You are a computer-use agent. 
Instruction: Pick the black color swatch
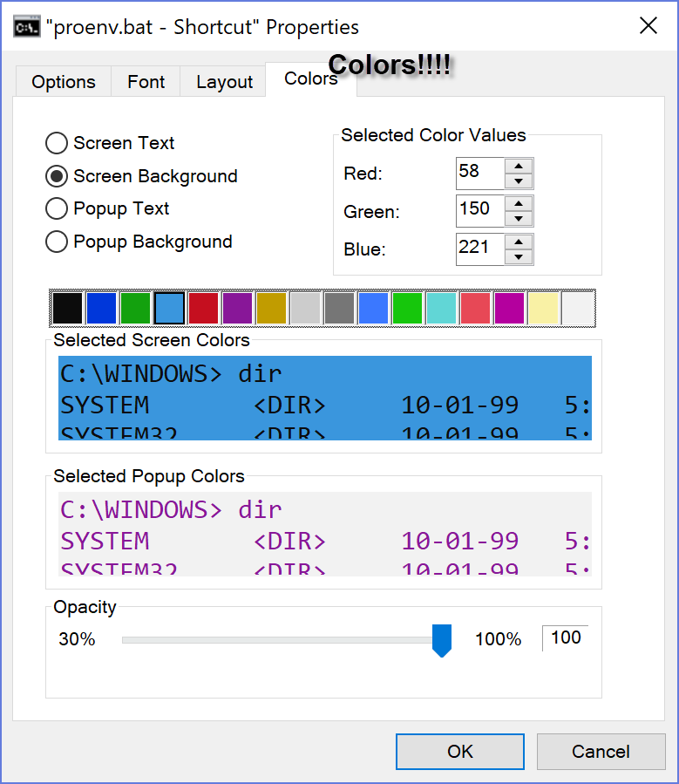[x=67, y=308]
